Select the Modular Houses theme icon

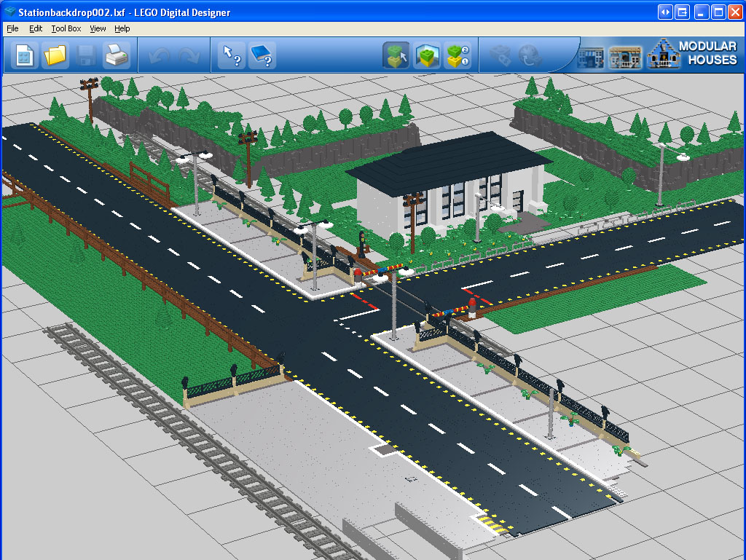663,54
